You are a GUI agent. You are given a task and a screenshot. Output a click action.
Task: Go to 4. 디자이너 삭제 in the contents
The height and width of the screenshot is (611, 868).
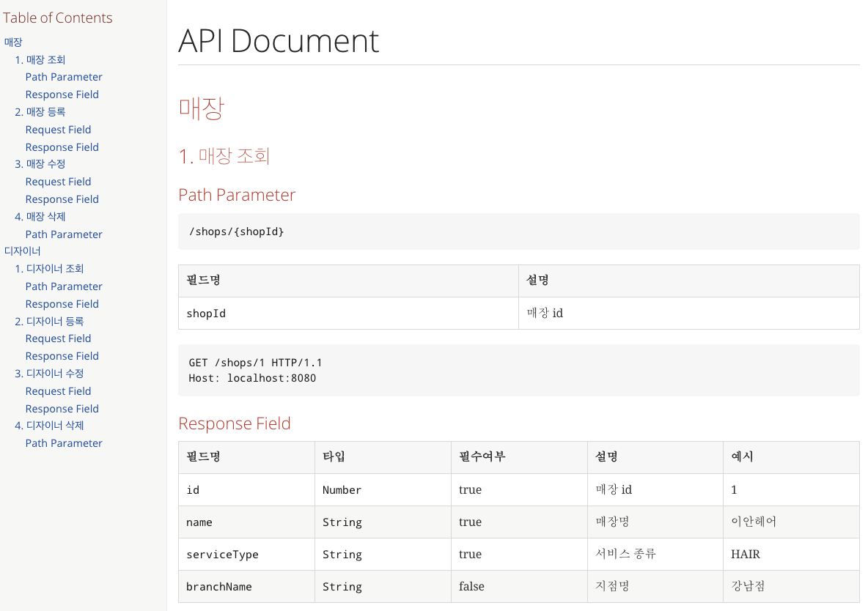49,425
